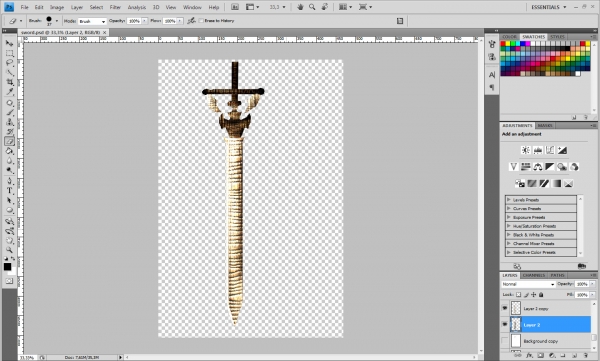Select the Blur tool

click(10, 161)
